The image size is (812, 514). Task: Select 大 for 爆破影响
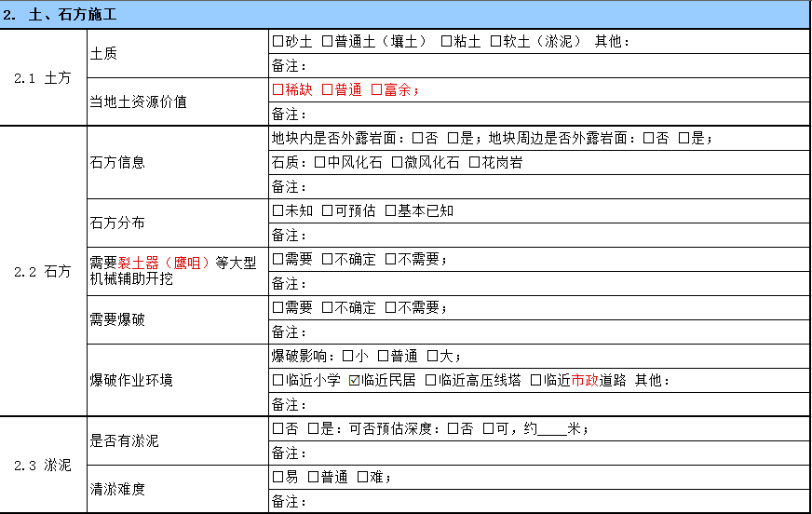pos(432,357)
